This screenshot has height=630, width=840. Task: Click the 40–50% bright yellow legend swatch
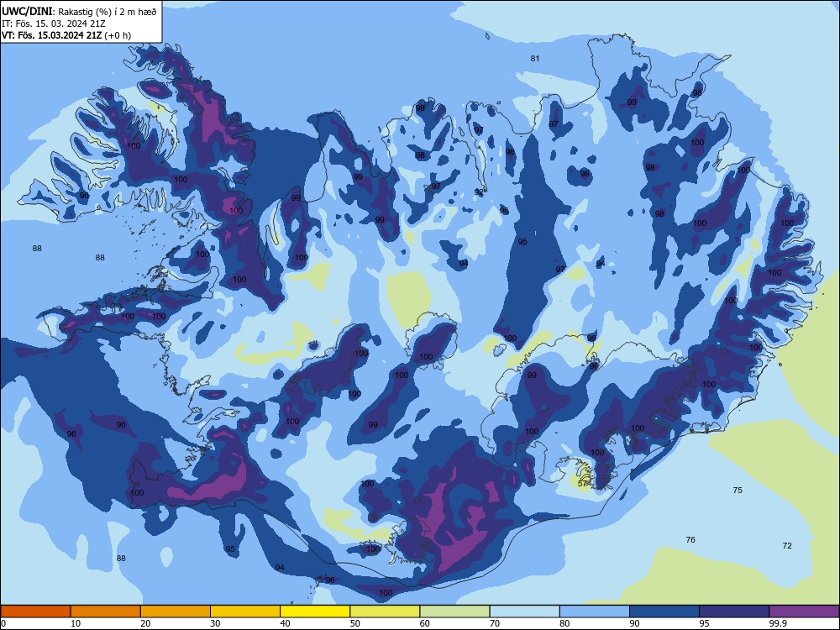(315, 612)
